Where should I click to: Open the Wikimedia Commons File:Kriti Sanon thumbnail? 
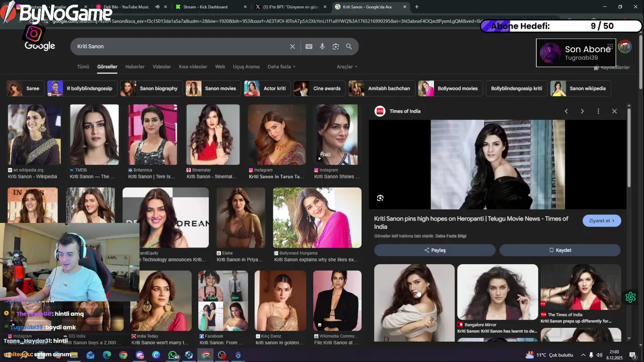click(337, 301)
